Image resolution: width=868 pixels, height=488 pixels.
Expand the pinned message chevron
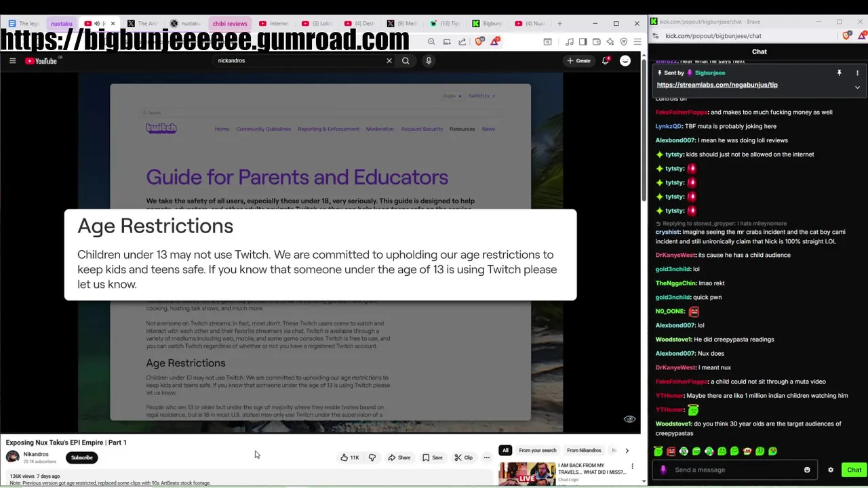coord(857,87)
